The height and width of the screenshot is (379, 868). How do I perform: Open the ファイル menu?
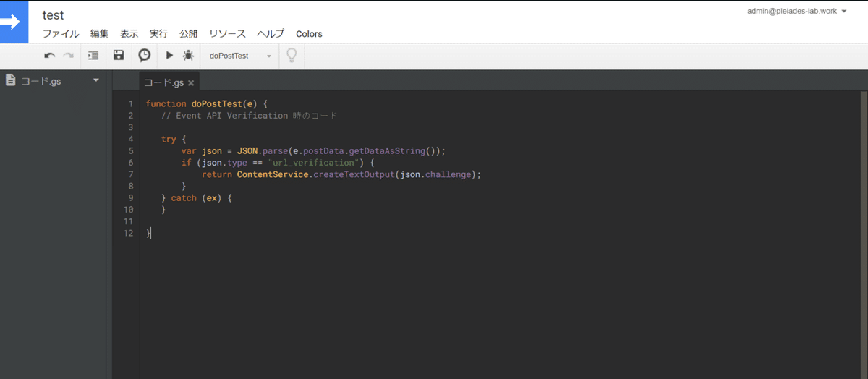[61, 34]
